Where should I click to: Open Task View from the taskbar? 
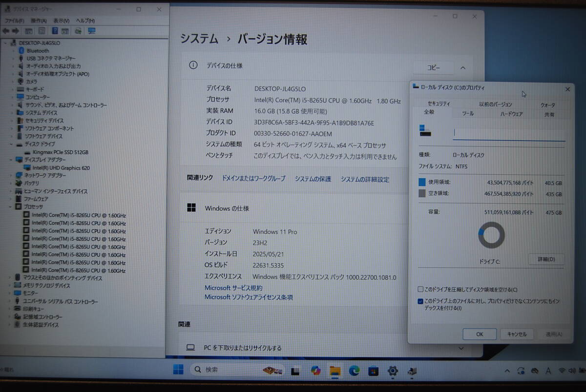pyautogui.click(x=295, y=371)
